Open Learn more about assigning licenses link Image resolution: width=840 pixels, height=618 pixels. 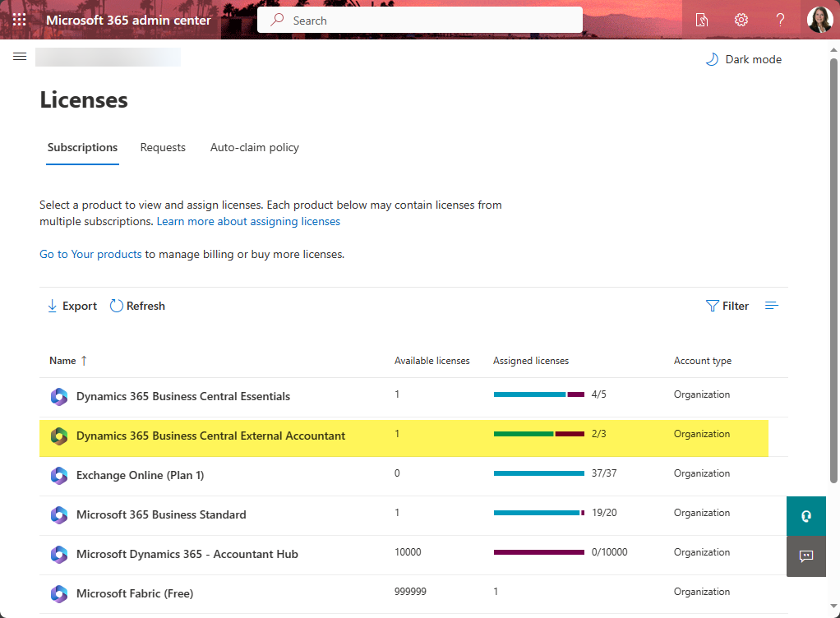point(248,221)
